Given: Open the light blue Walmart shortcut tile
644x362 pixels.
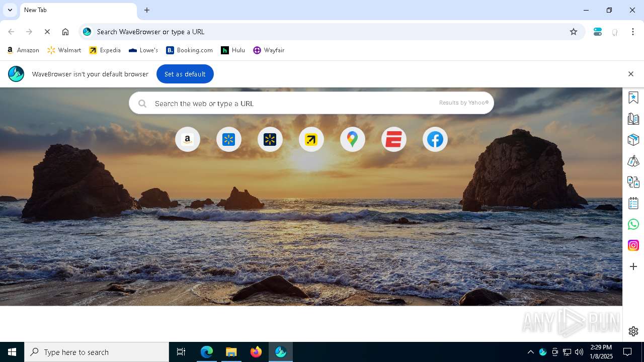Looking at the screenshot, I should (x=229, y=139).
